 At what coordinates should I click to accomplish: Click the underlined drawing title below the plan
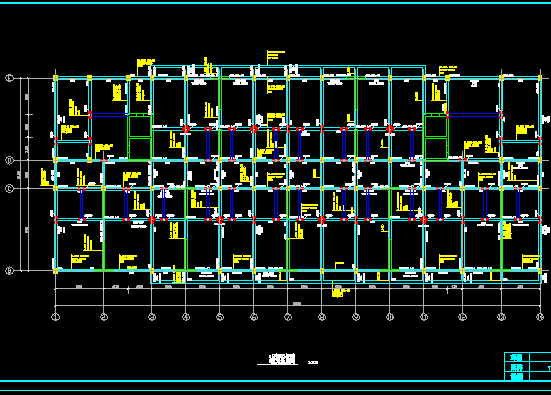282,359
